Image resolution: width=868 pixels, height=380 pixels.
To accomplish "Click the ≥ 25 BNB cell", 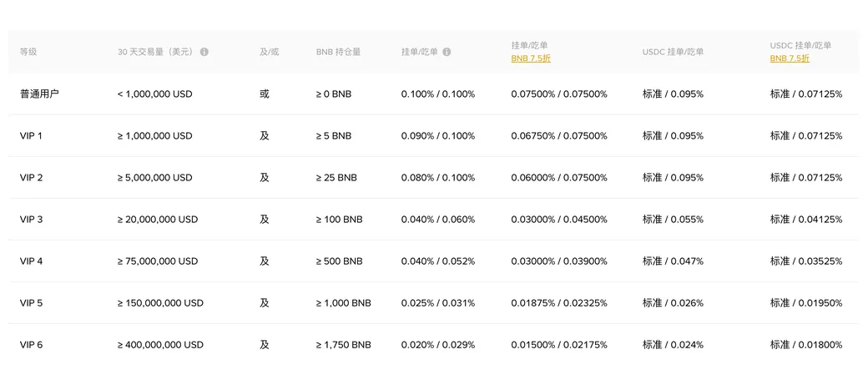I will coord(336,178).
